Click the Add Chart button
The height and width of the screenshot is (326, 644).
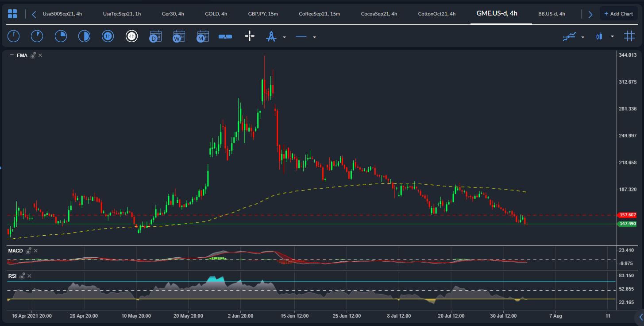(x=618, y=14)
